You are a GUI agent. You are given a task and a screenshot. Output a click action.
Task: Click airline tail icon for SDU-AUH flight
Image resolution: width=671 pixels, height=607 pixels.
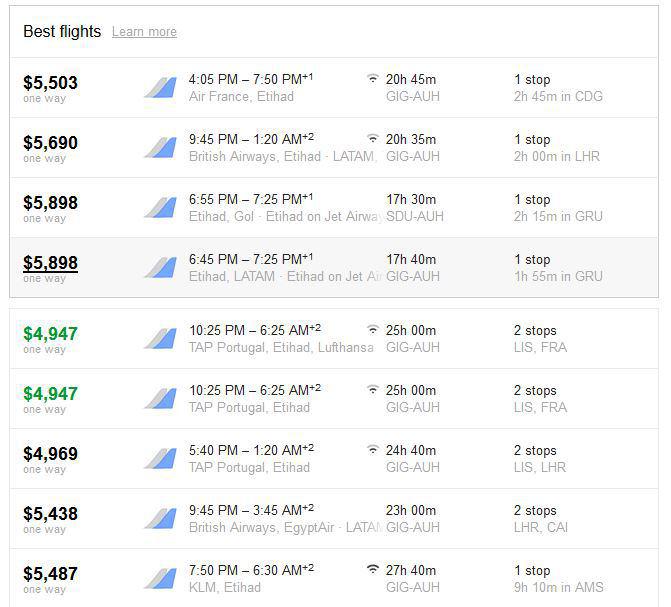[x=160, y=208]
